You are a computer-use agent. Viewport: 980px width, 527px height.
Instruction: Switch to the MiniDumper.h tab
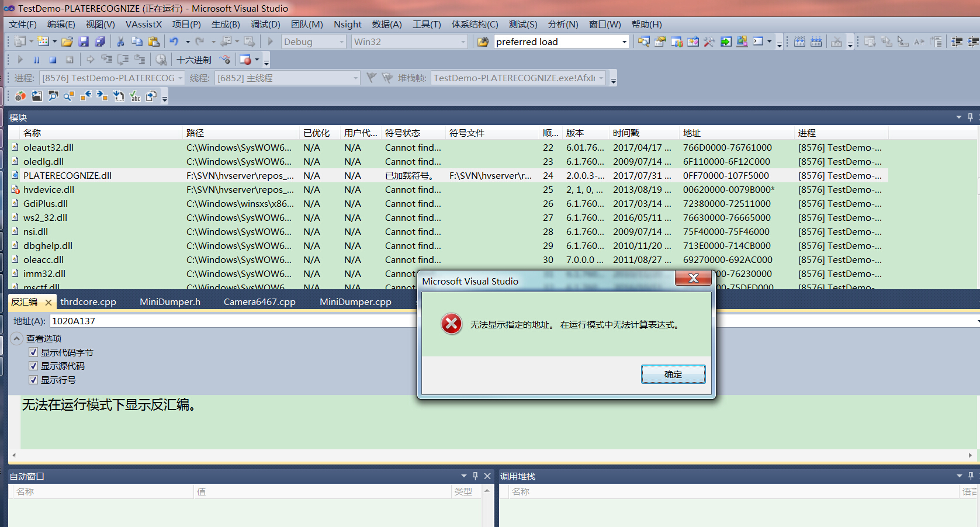170,301
